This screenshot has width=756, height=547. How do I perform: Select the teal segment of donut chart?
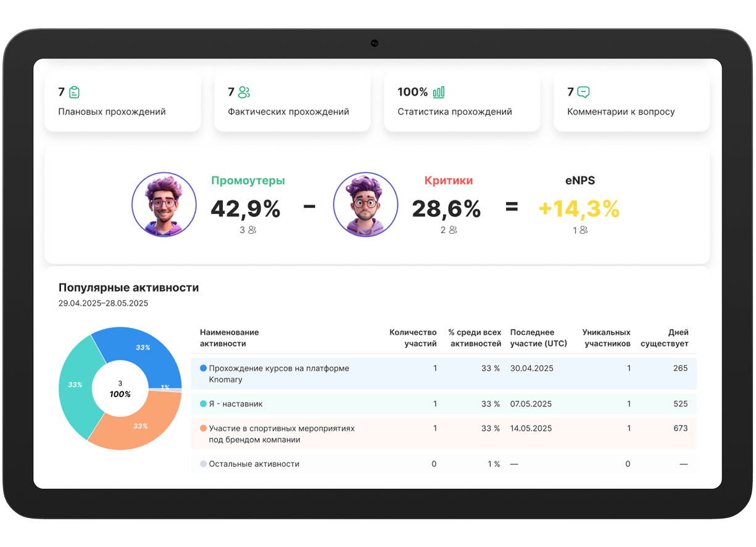77,382
